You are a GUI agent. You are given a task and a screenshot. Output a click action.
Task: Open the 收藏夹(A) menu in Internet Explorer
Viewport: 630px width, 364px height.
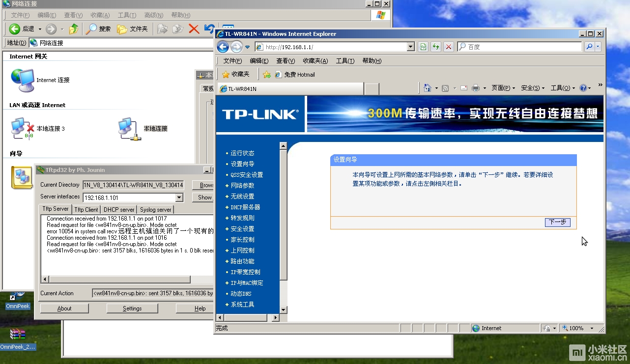315,61
